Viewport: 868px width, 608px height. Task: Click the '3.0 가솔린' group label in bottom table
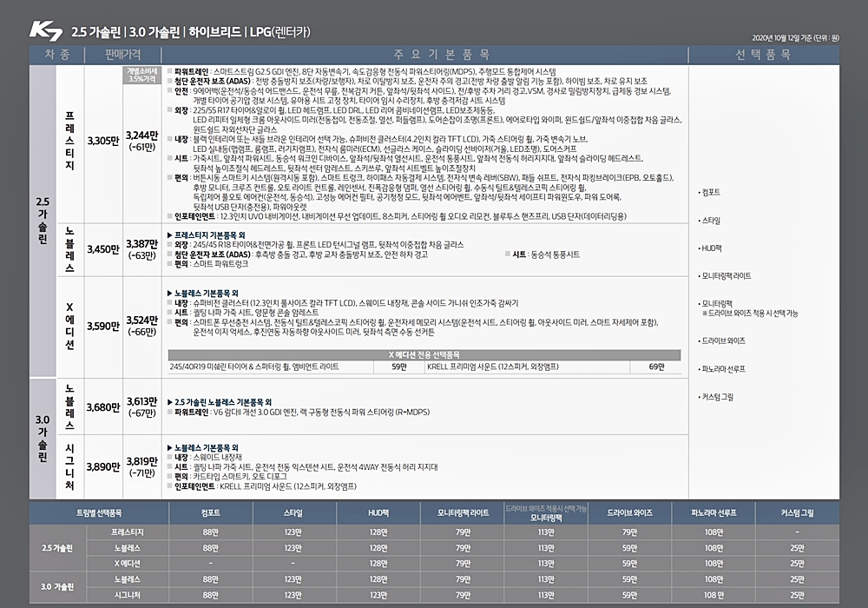click(57, 587)
